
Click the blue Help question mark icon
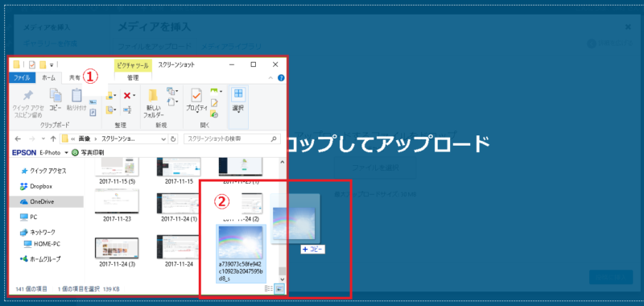281,78
